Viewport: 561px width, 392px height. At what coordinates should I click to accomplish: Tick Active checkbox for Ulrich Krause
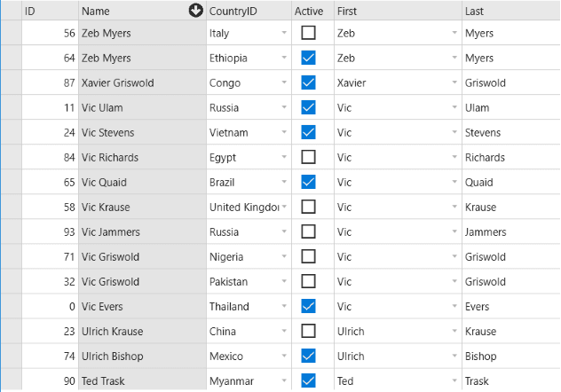pos(308,331)
